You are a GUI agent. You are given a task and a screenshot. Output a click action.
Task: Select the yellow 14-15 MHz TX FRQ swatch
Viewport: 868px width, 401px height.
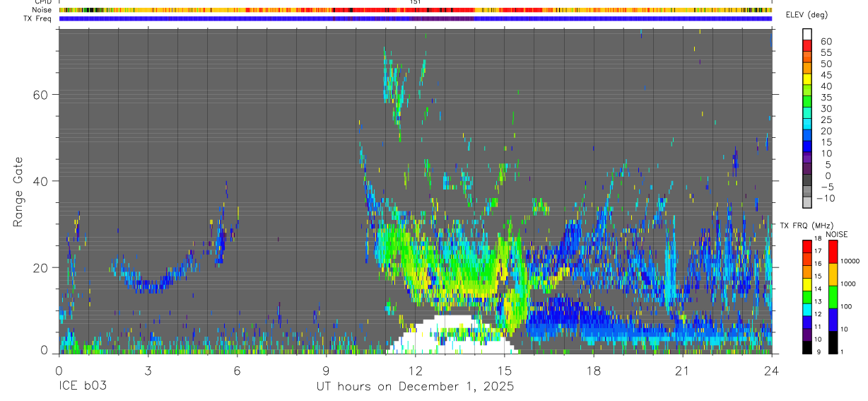[807, 284]
